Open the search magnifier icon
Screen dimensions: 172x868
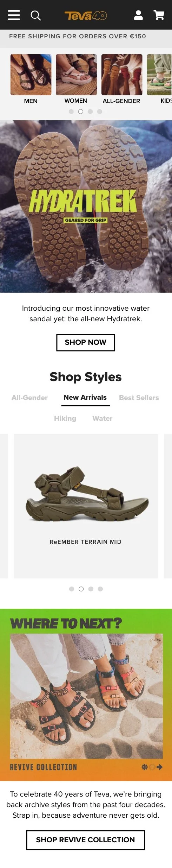click(x=35, y=15)
